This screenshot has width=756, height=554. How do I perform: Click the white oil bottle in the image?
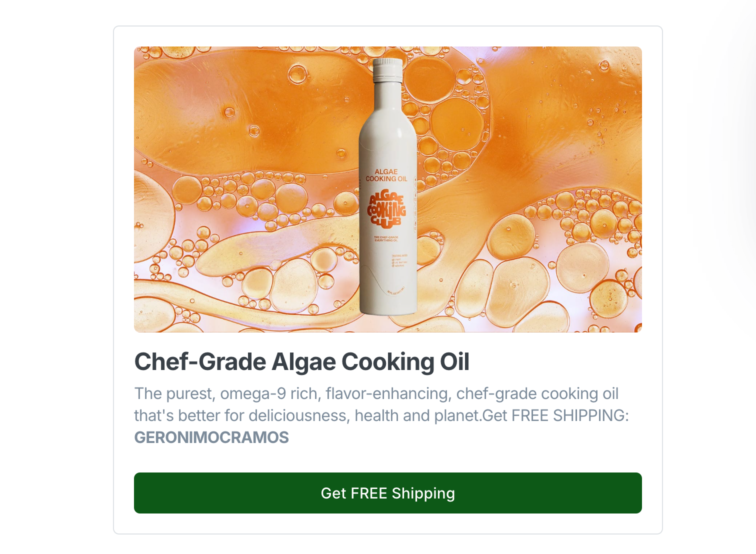tap(388, 186)
